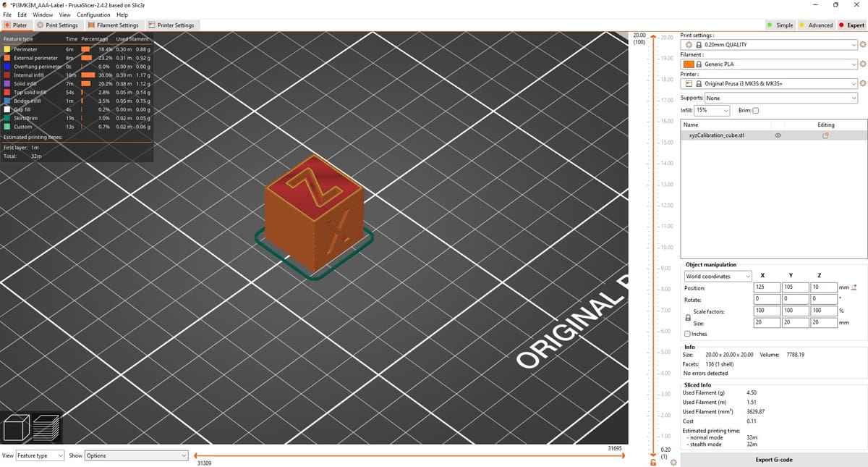Open the Supports dropdown
This screenshot has width=868, height=467.
[781, 98]
